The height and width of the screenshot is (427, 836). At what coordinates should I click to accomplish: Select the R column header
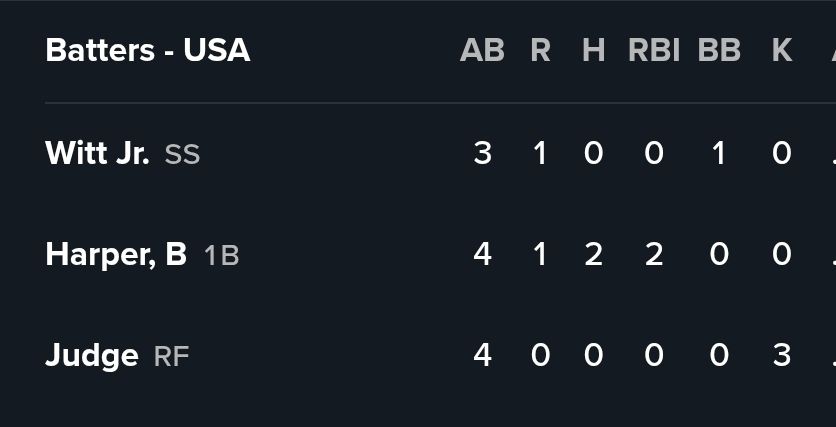tap(540, 50)
